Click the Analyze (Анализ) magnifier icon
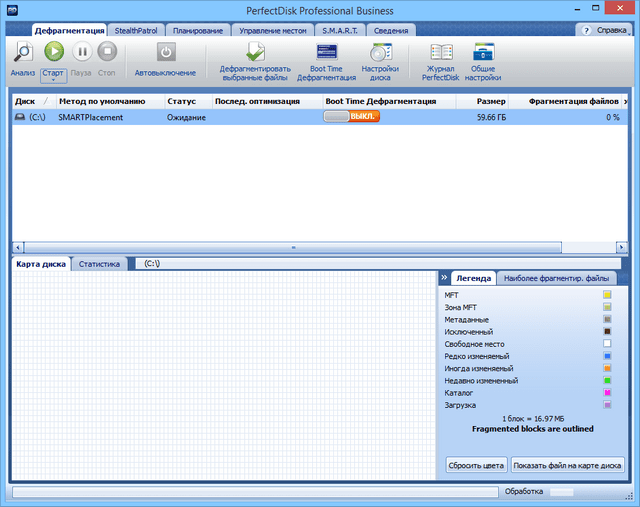 (22, 51)
